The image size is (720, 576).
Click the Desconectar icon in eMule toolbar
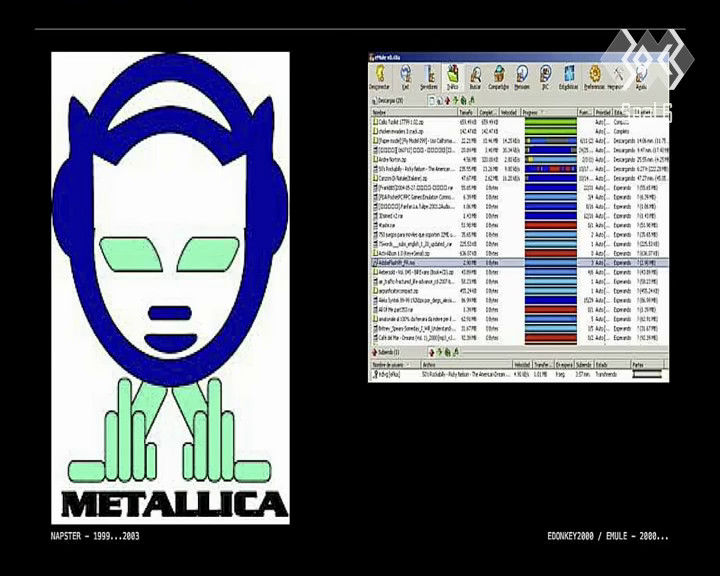click(x=380, y=77)
